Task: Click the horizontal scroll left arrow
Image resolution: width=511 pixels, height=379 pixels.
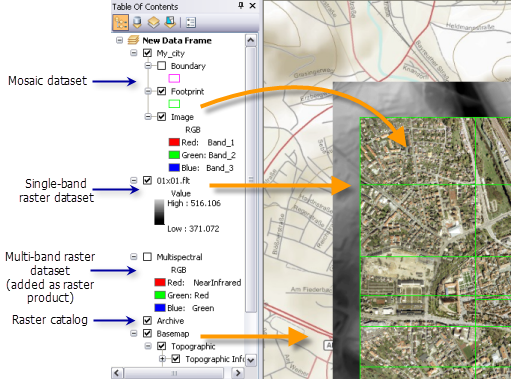Action: (x=117, y=372)
